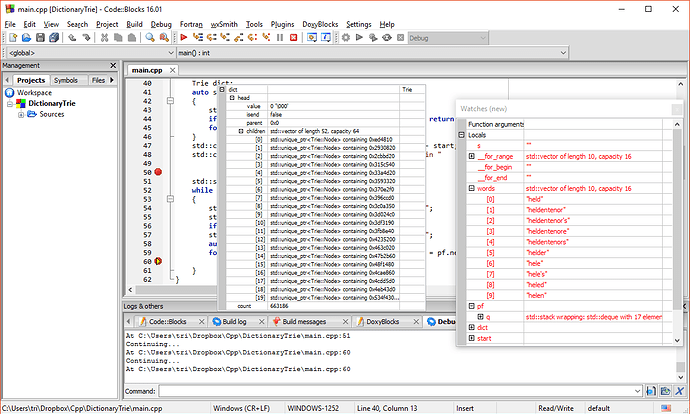This screenshot has width=690, height=414.
Task: Open the Debug menu
Action: click(x=161, y=24)
